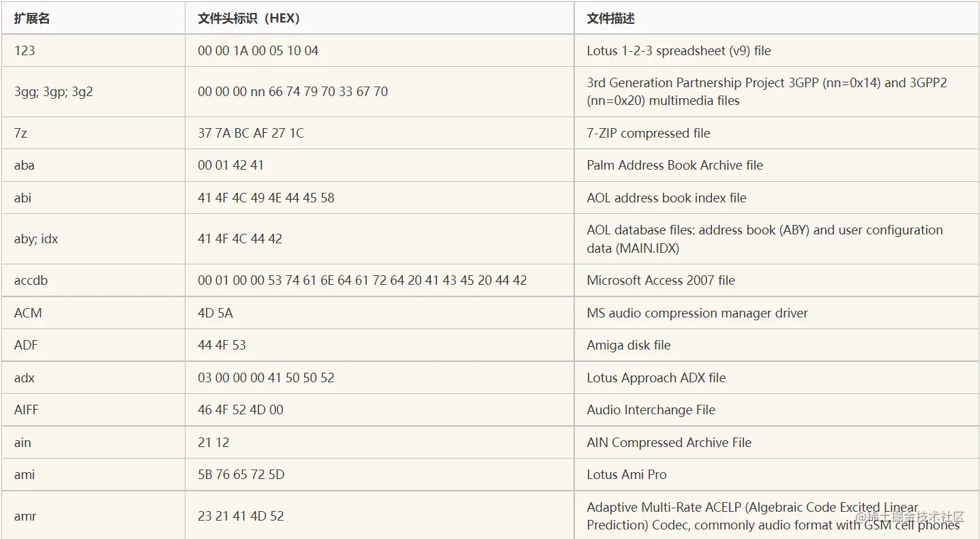Click the hex value 37 7A BC AF 27 1C
The image size is (980, 539).
(250, 133)
